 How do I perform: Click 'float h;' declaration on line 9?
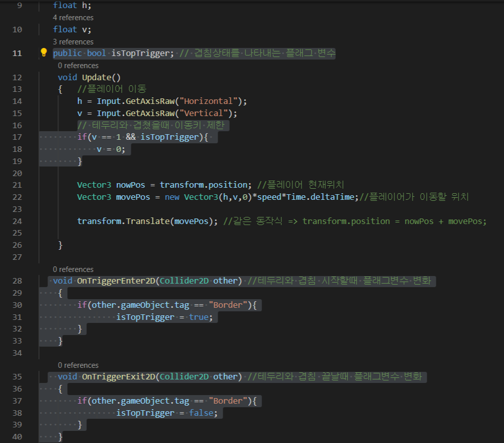[72, 6]
